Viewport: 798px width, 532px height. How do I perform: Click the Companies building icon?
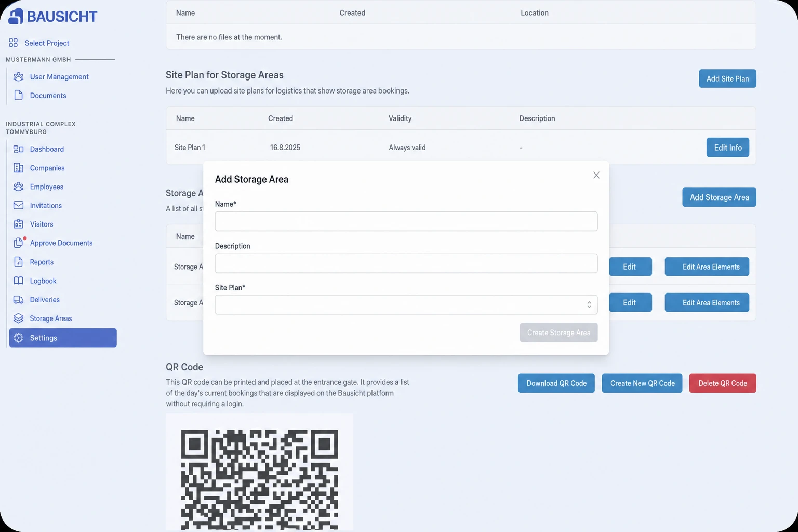[19, 168]
